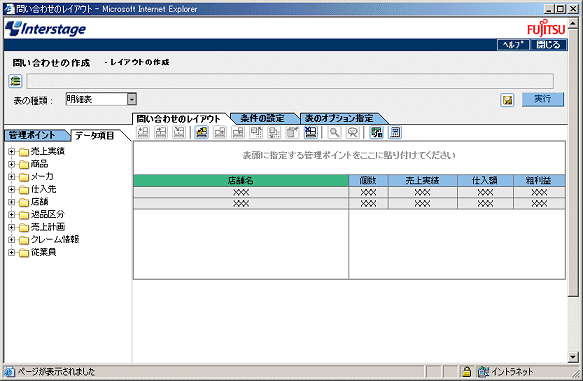
Task: Expand the 売上計画 tree node
Action: click(12, 227)
